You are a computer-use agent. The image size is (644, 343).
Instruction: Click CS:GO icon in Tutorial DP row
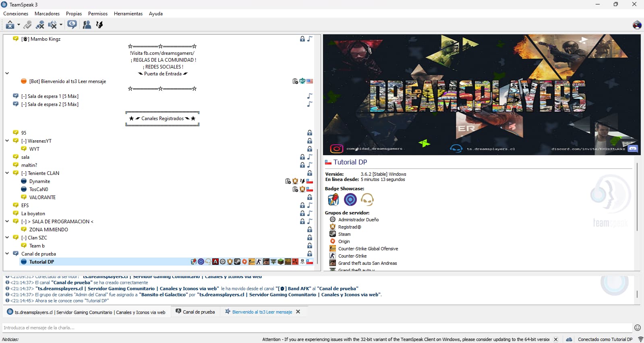click(252, 262)
